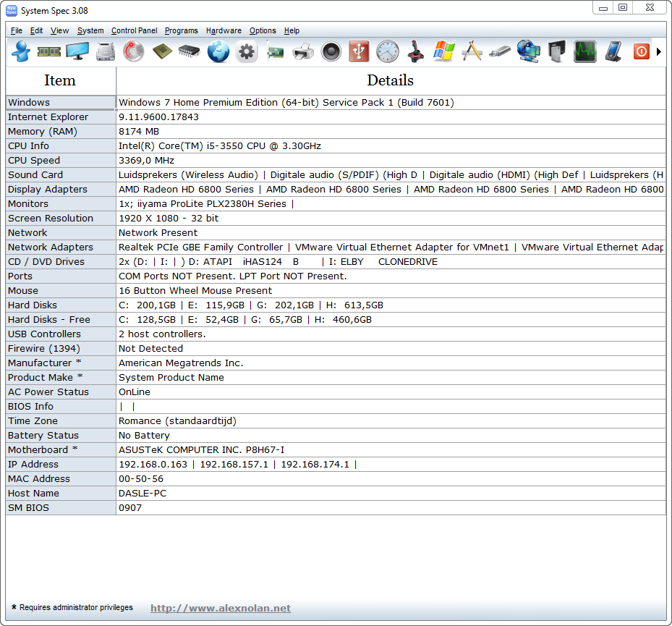Screen dimensions: 672x626
Task: Open the monitor display icon
Action: [77, 51]
